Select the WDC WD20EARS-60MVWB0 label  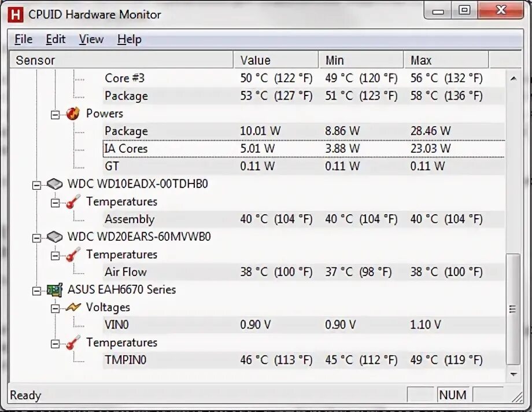tap(139, 237)
